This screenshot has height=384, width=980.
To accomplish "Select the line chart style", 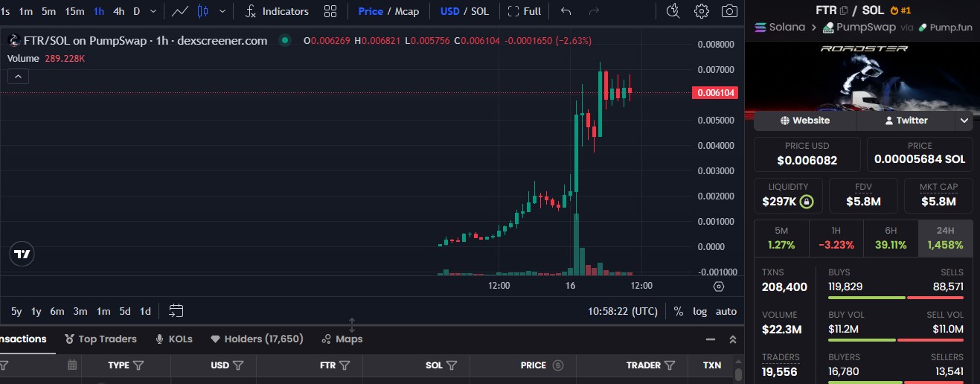I will pos(179,11).
